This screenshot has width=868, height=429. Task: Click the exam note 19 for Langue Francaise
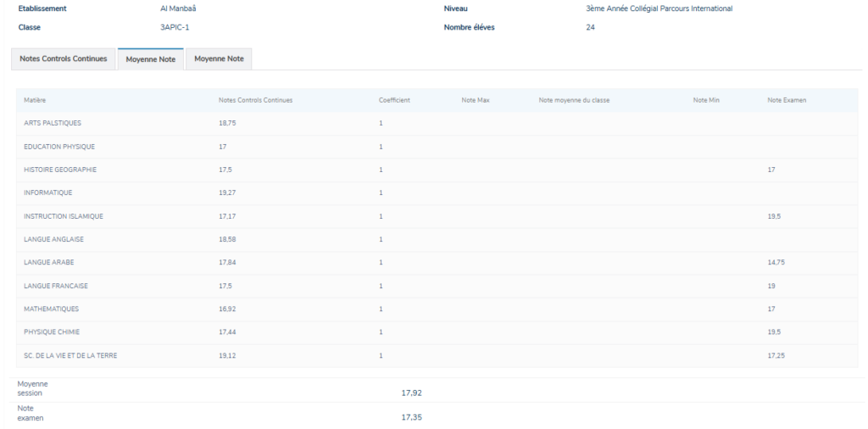pyautogui.click(x=771, y=287)
